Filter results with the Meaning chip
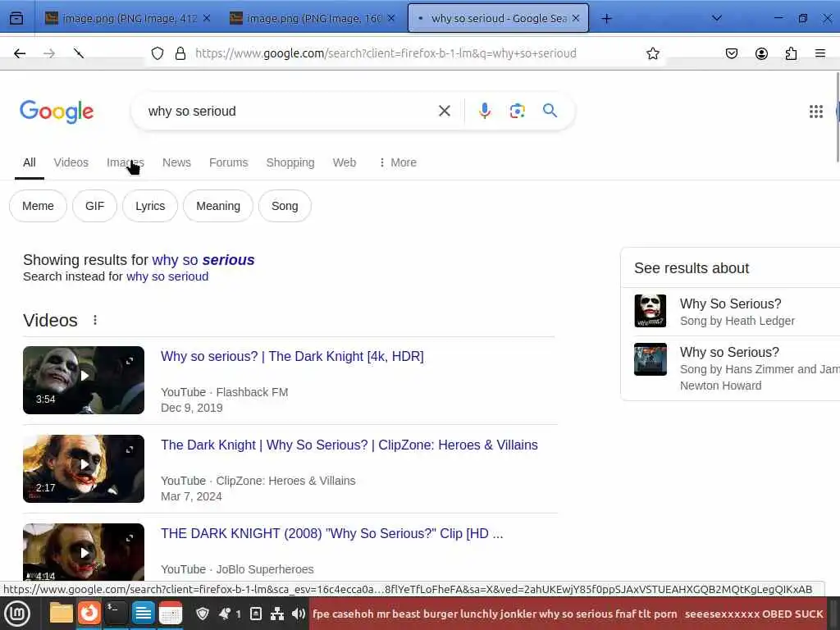This screenshot has width=840, height=630. coord(218,206)
